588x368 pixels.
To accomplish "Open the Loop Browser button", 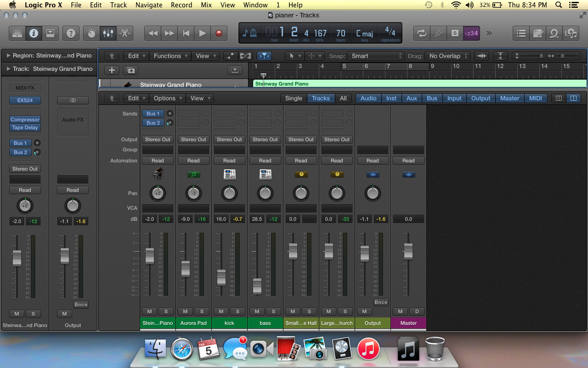I will pos(554,33).
